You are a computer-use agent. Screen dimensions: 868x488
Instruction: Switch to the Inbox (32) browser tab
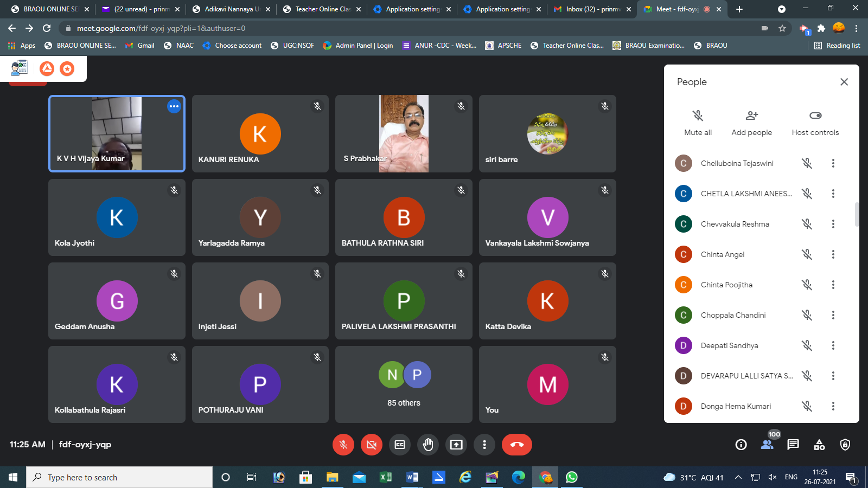pyautogui.click(x=592, y=9)
